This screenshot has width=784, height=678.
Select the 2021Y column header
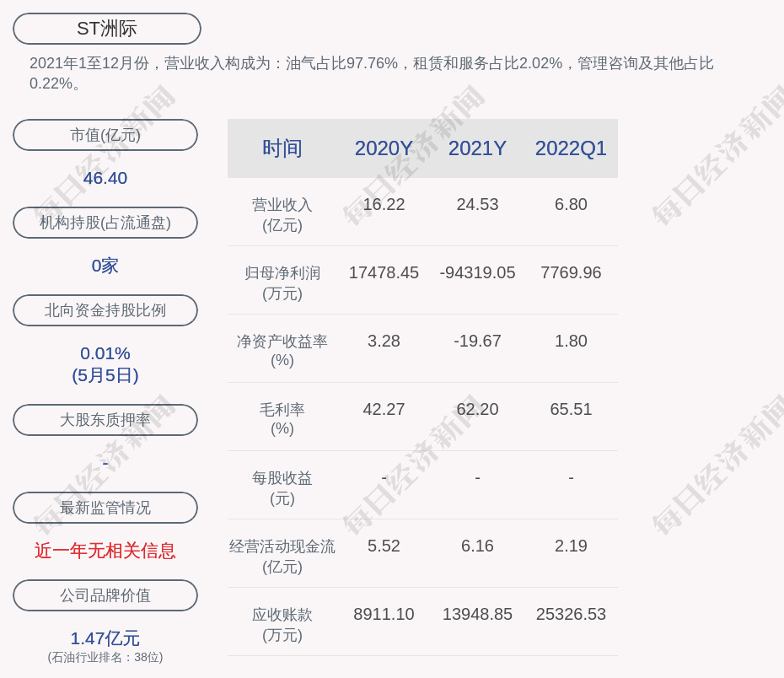coord(477,148)
